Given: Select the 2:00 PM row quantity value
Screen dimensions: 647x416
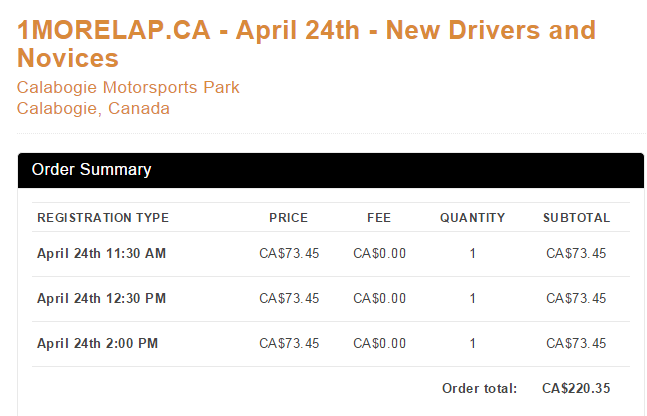Looking at the screenshot, I should tap(473, 343).
